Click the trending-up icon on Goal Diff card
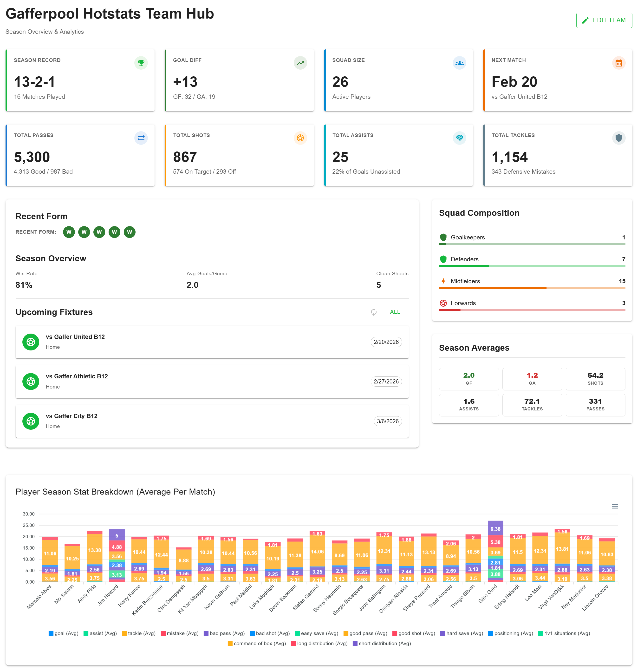Screen dimensions: 637x672 coord(300,63)
